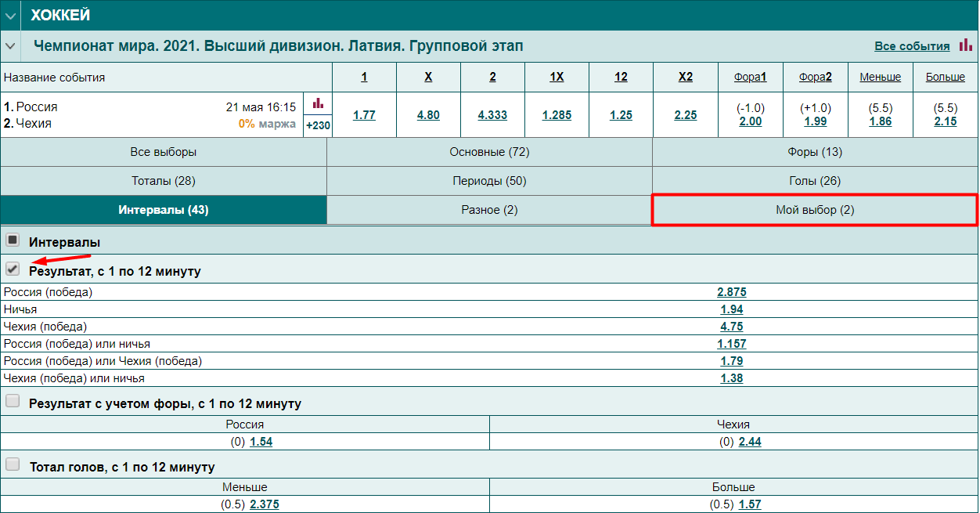Open the Разное (2) tab

pyautogui.click(x=489, y=210)
